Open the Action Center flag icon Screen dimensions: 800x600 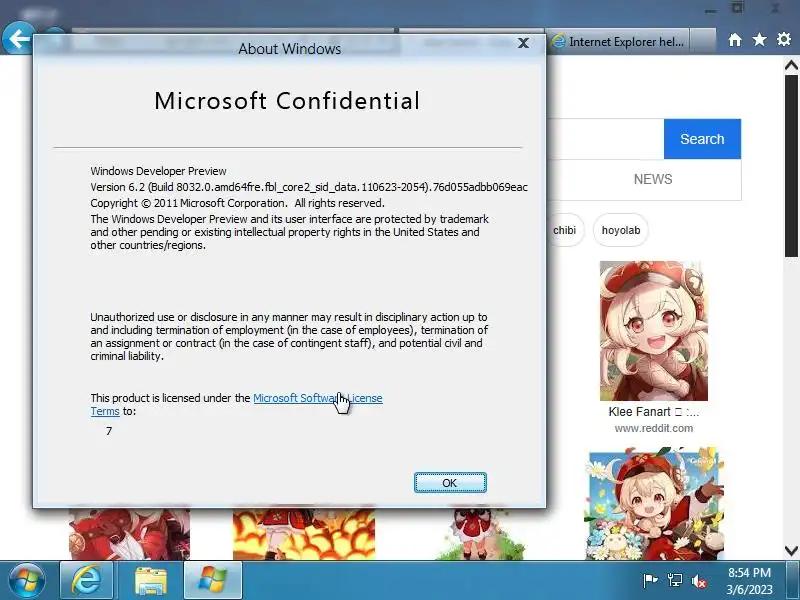point(650,581)
